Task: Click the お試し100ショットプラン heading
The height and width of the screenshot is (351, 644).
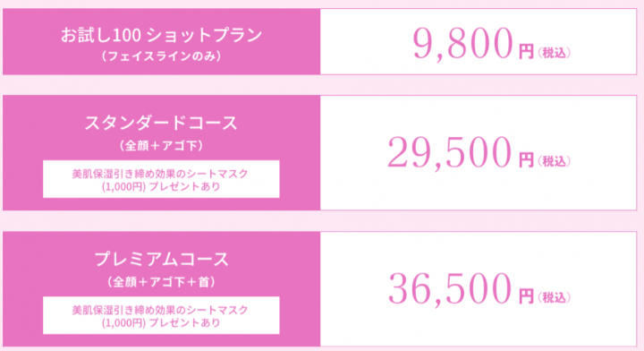Action: [x=161, y=35]
